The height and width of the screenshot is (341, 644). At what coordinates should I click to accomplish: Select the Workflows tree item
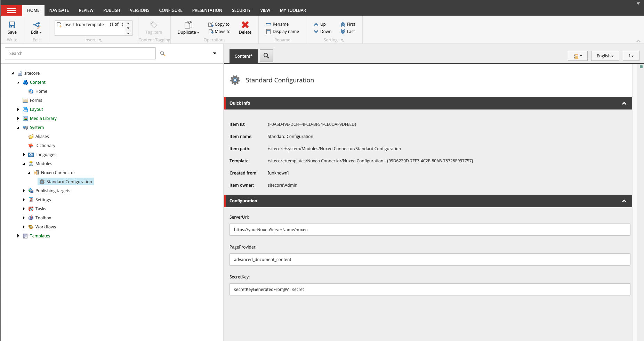click(46, 227)
